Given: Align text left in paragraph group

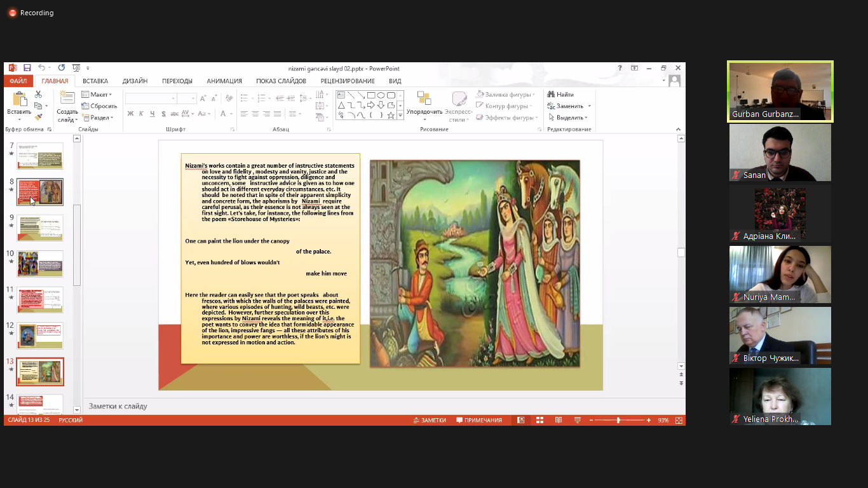Looking at the screenshot, I should point(244,114).
